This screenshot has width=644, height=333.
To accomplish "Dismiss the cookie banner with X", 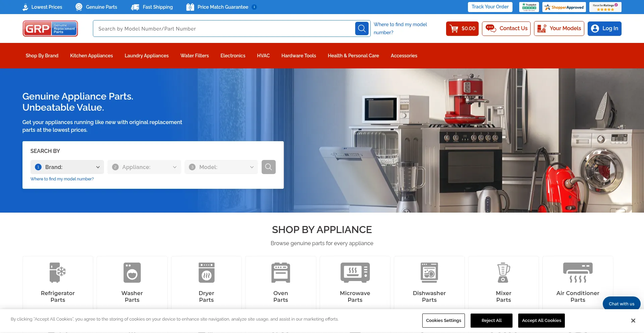I will 633,321.
